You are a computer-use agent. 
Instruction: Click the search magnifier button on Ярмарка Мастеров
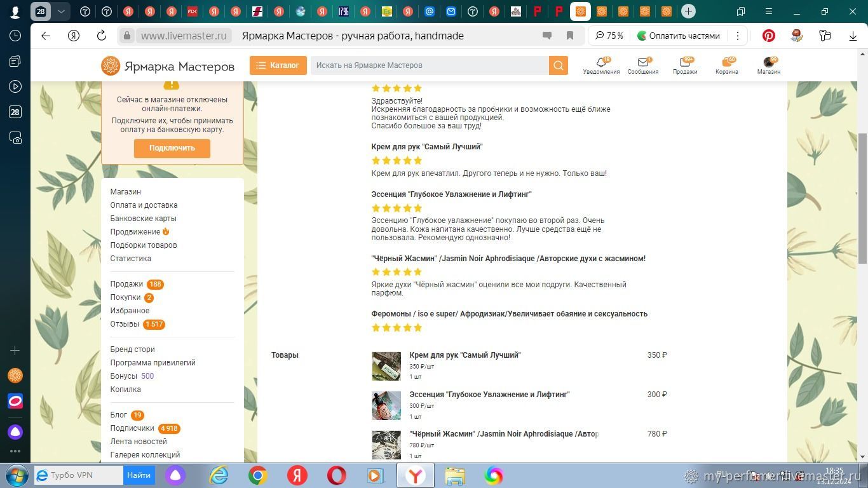click(558, 65)
